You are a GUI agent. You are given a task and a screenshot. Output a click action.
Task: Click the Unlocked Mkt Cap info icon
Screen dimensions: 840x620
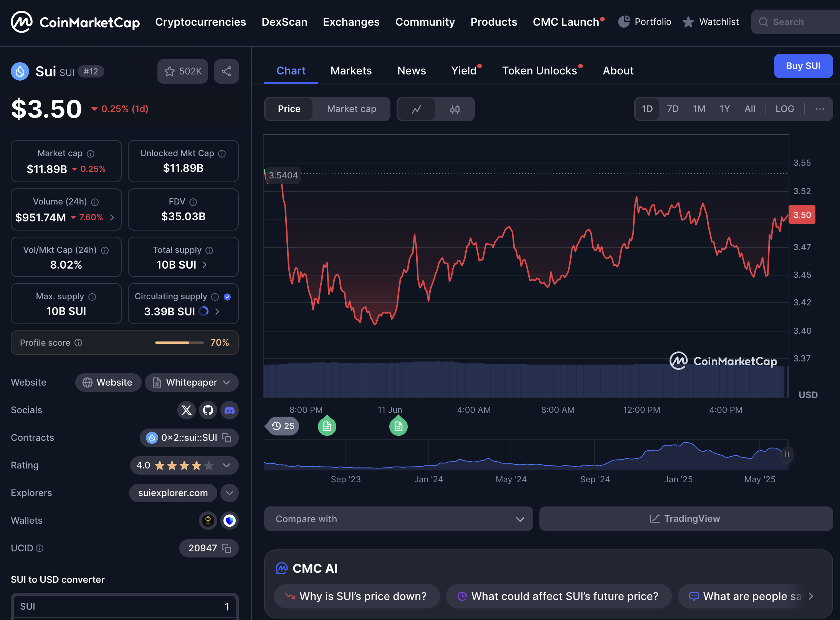coord(222,154)
